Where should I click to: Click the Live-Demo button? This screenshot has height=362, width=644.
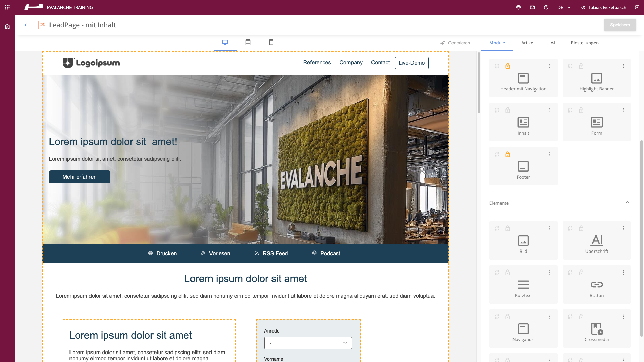pos(411,63)
